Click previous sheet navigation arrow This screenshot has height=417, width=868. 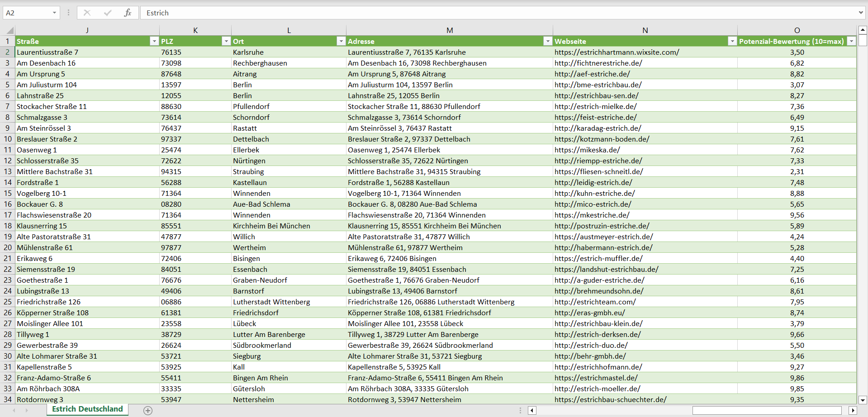(x=14, y=410)
